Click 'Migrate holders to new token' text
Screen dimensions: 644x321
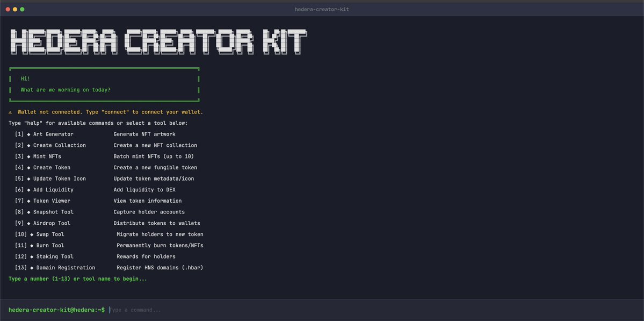[x=160, y=234]
